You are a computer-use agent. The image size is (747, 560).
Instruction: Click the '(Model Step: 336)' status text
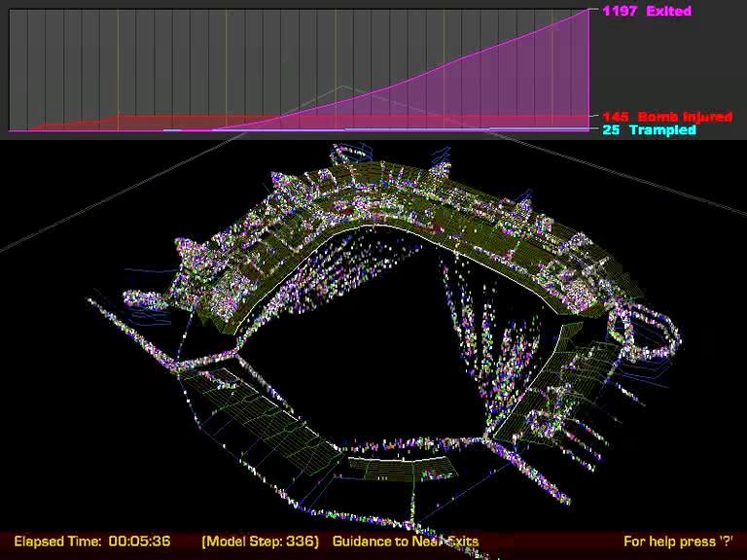tap(260, 542)
